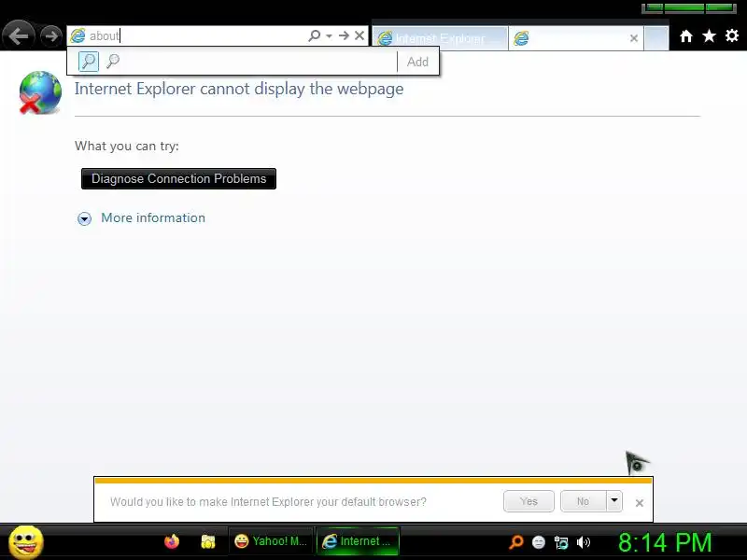Open Favorites star icon

(709, 35)
